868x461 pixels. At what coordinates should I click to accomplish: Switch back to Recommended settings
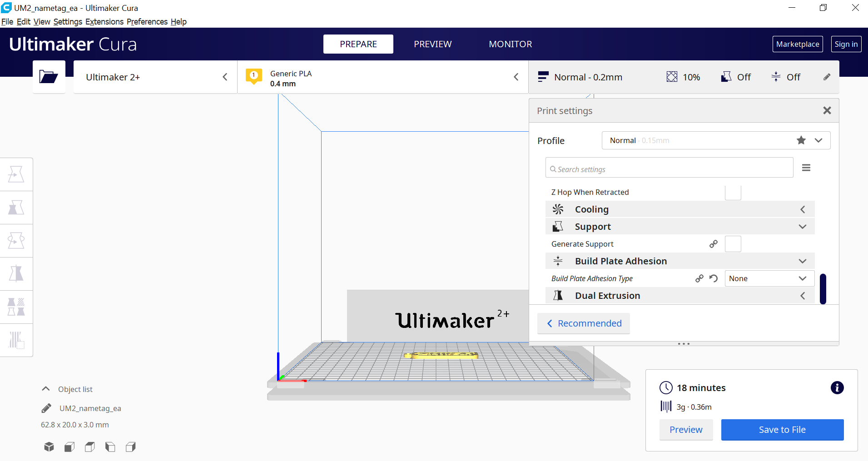coord(583,323)
